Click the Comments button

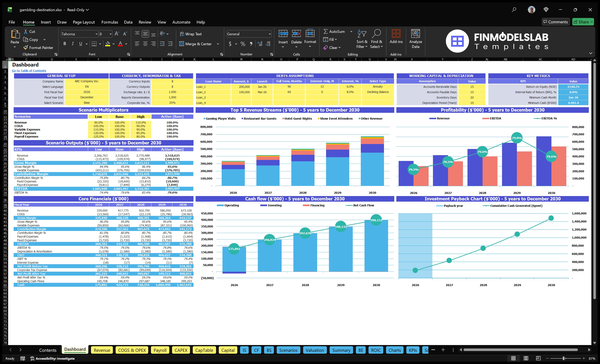(556, 22)
